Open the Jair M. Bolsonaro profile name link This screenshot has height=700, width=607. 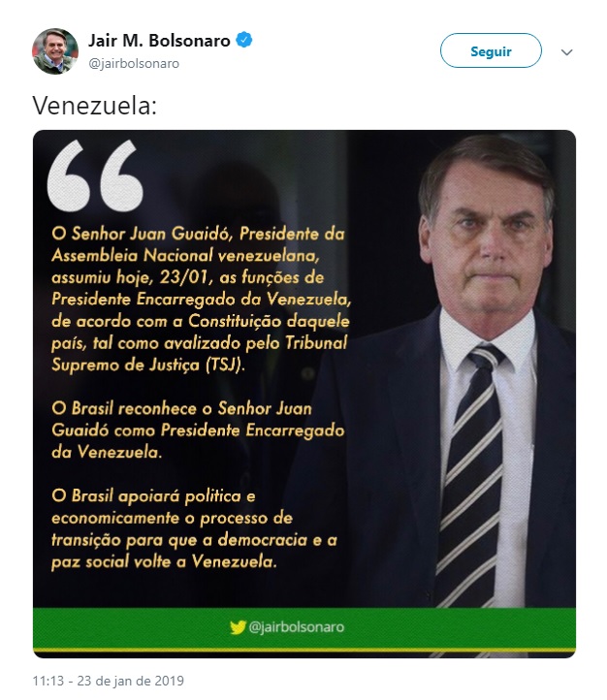pyautogui.click(x=159, y=41)
